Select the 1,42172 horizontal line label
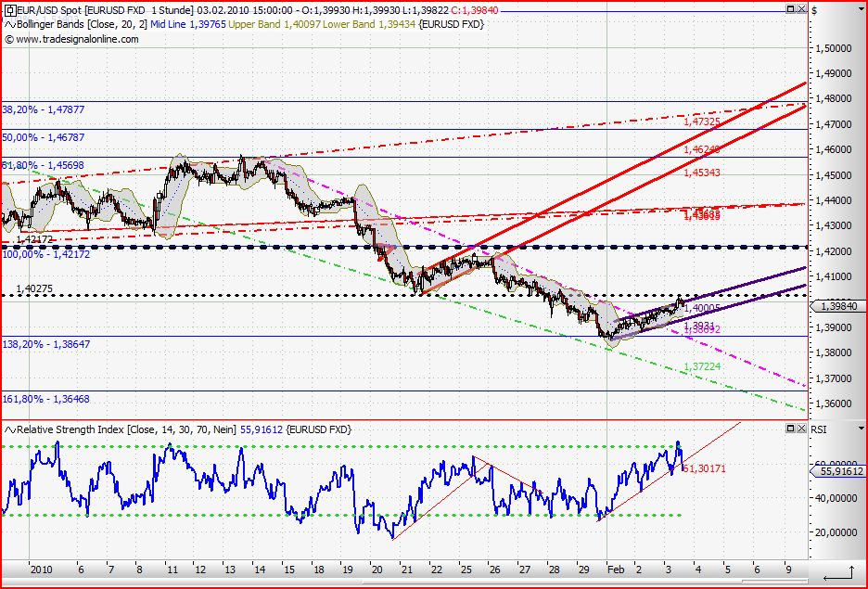 (x=33, y=239)
